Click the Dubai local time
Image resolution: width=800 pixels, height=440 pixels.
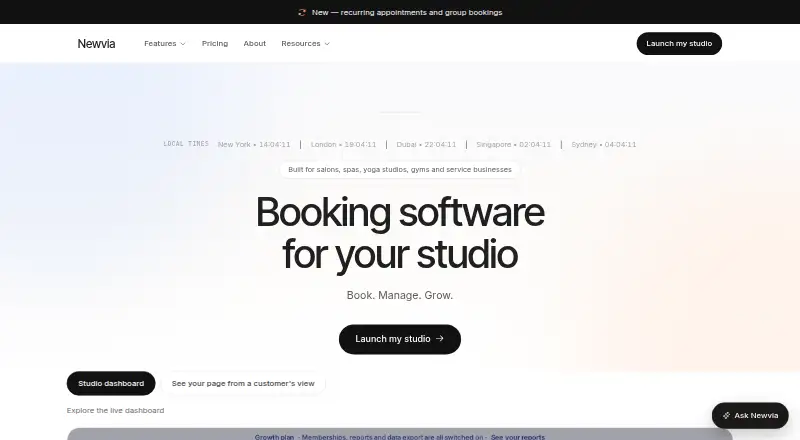coord(427,144)
